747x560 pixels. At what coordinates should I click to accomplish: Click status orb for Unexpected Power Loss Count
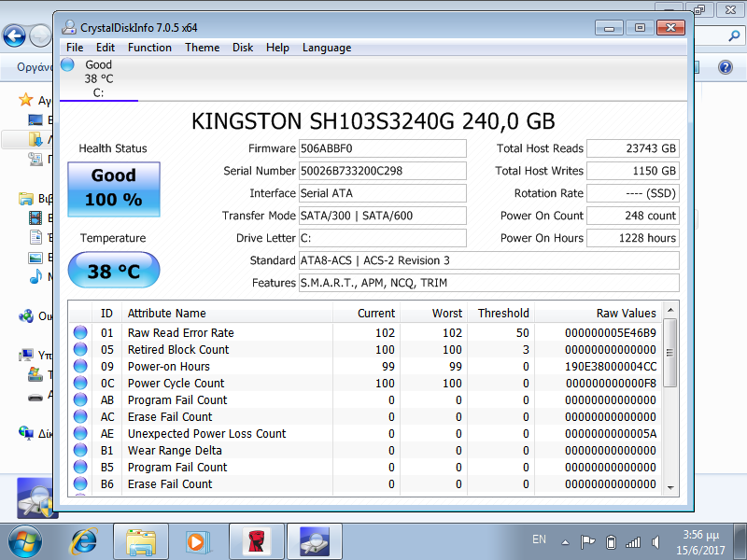pos(80,433)
